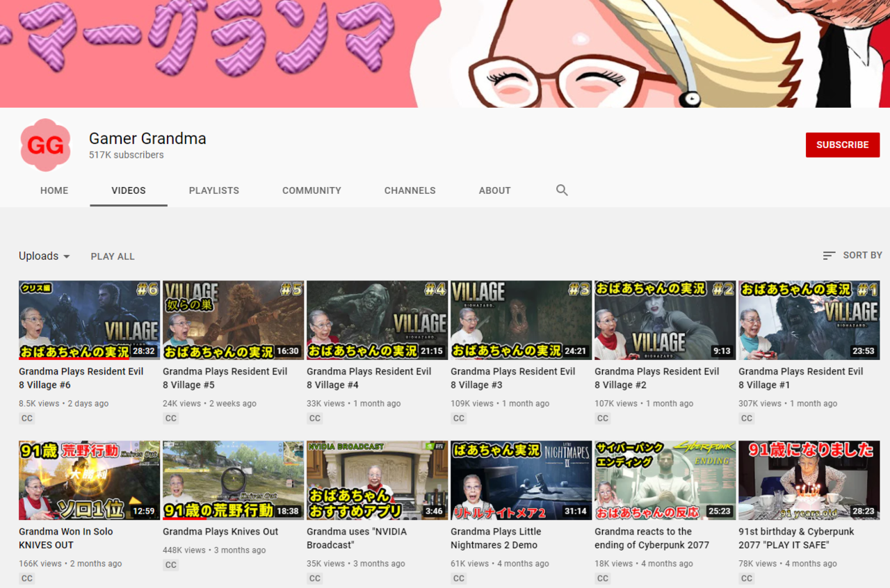Image resolution: width=890 pixels, height=588 pixels.
Task: Click the Gamer Grandma GG avatar
Action: click(45, 145)
